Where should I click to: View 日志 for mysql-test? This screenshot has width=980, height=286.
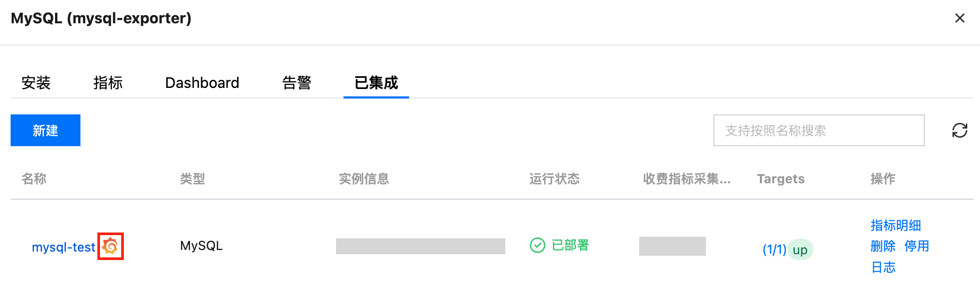pyautogui.click(x=883, y=267)
